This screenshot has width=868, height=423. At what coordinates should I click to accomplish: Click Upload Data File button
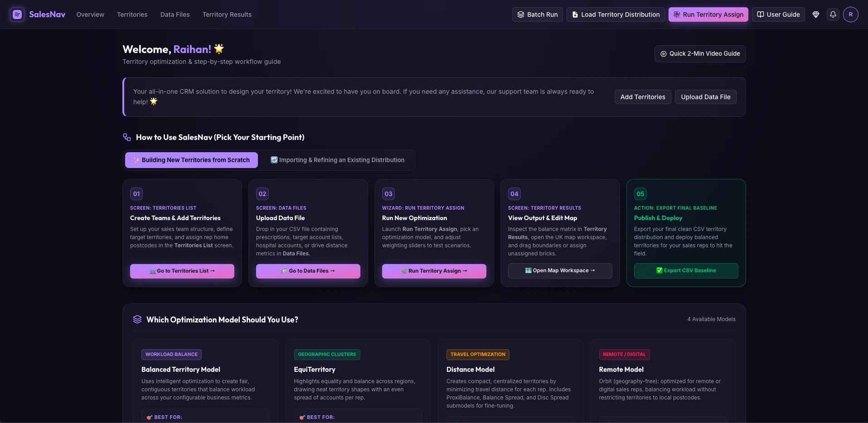point(706,97)
